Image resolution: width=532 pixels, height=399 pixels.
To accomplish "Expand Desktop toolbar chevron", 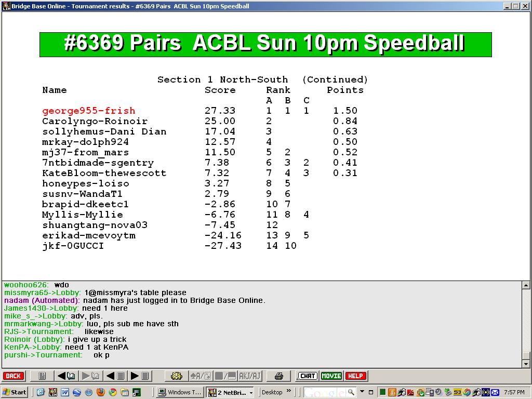I will [289, 391].
